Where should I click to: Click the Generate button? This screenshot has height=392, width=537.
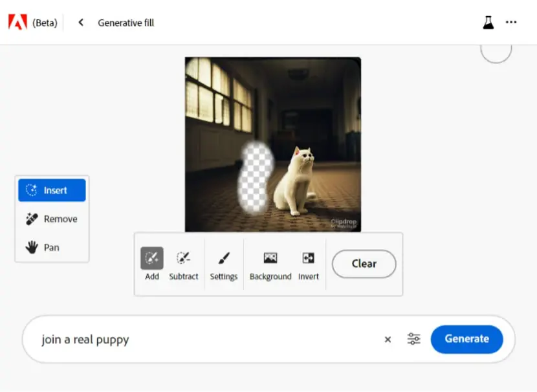pyautogui.click(x=466, y=339)
